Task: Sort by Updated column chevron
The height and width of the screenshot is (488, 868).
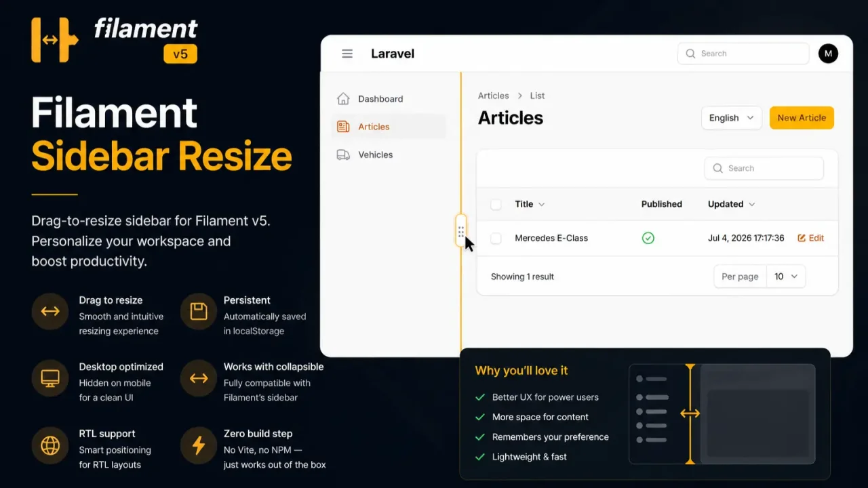Action: [751, 204]
